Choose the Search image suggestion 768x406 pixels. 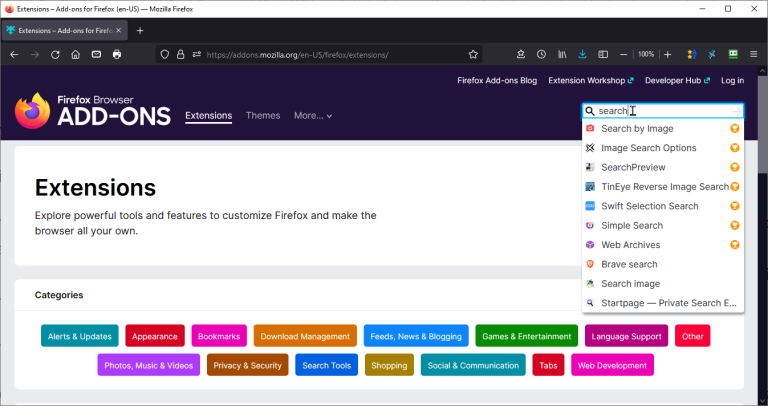click(663, 284)
